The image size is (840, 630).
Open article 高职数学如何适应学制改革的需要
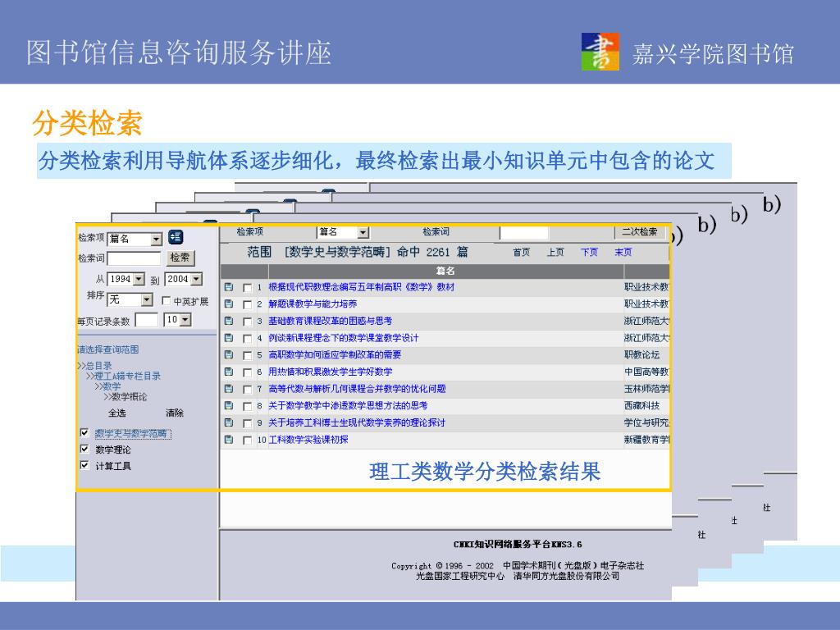pyautogui.click(x=335, y=354)
